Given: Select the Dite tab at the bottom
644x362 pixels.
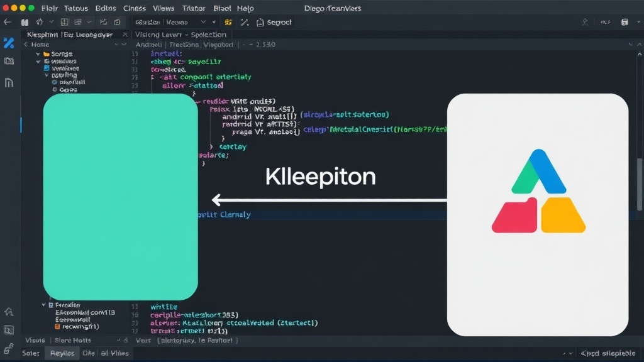Looking at the screenshot, I should (88, 353).
